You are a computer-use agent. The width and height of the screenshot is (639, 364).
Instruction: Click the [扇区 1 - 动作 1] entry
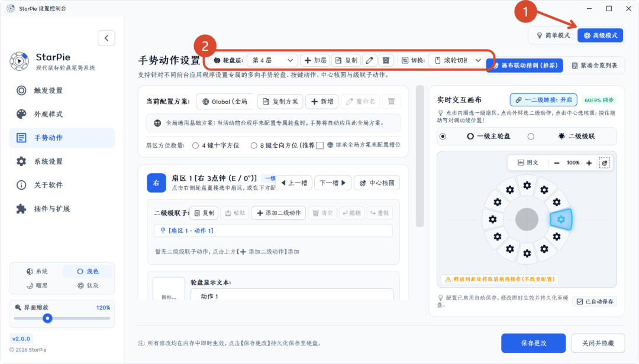click(x=273, y=230)
